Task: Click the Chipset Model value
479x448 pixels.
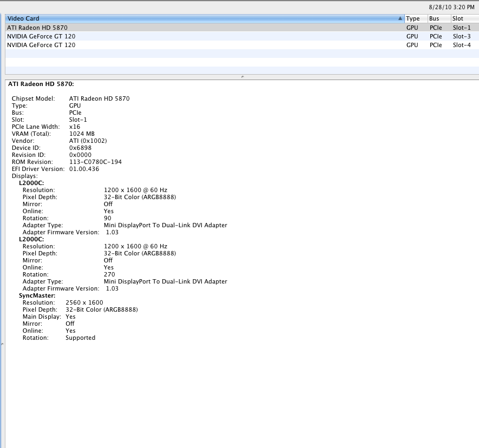Action: (x=99, y=98)
